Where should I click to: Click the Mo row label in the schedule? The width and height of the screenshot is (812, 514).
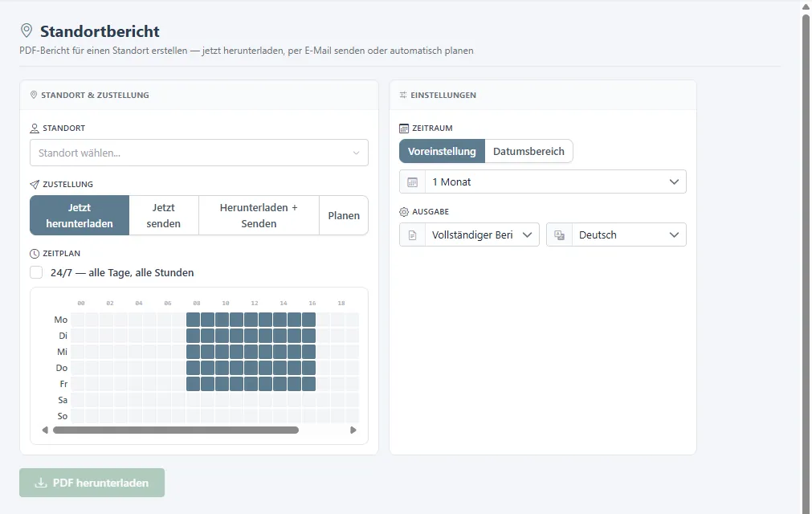61,320
